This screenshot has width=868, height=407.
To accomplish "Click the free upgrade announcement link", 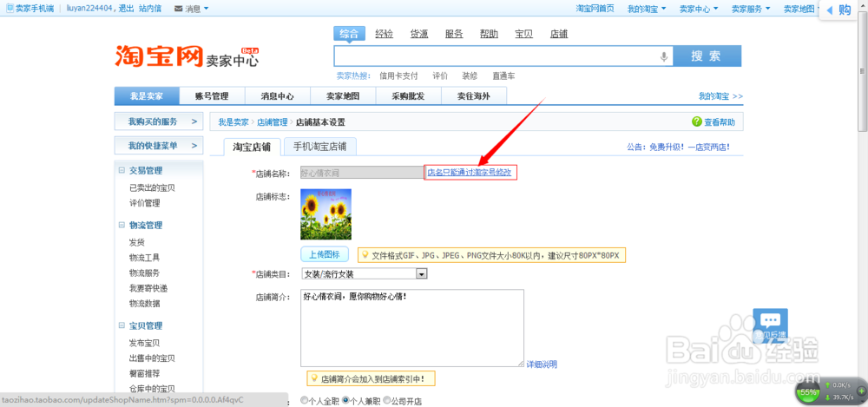I will coord(678,147).
